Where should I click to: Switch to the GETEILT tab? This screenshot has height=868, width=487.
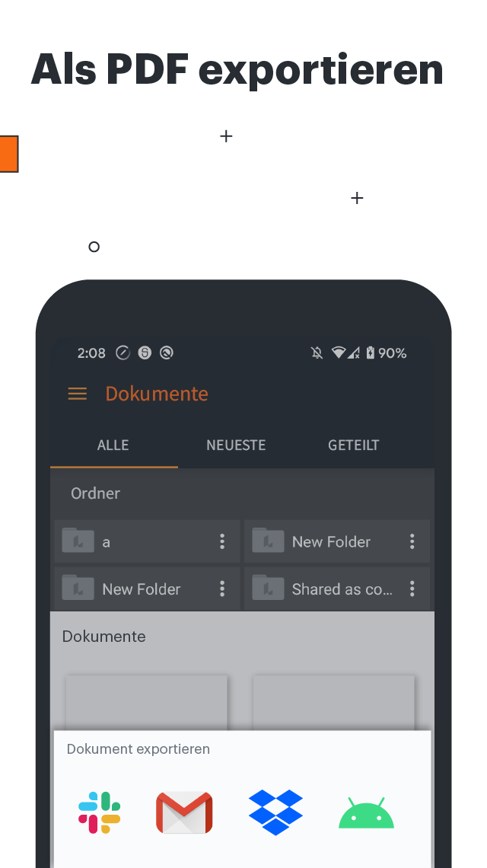[354, 445]
